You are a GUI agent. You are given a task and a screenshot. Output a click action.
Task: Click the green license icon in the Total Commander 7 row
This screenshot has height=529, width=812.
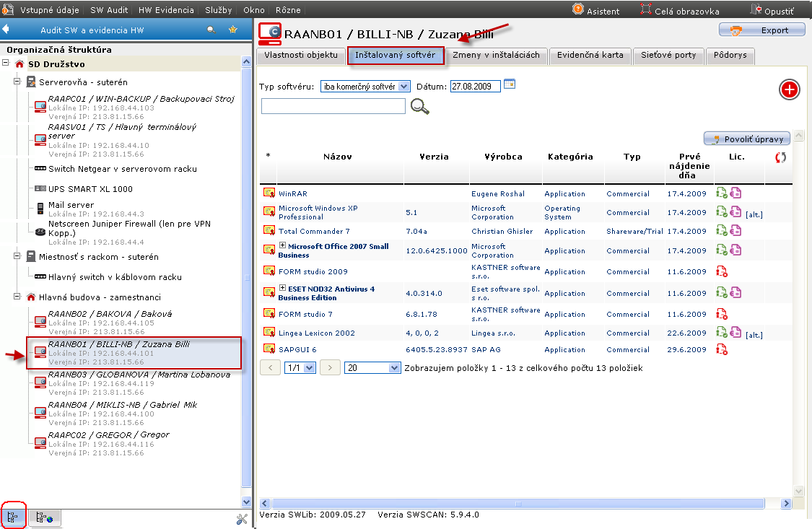721,230
